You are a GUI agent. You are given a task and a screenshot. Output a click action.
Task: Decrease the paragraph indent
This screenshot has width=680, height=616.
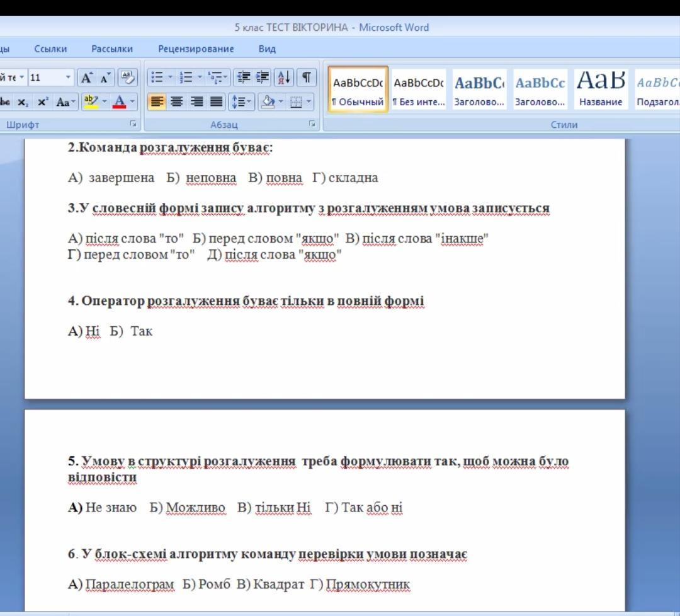[x=242, y=77]
